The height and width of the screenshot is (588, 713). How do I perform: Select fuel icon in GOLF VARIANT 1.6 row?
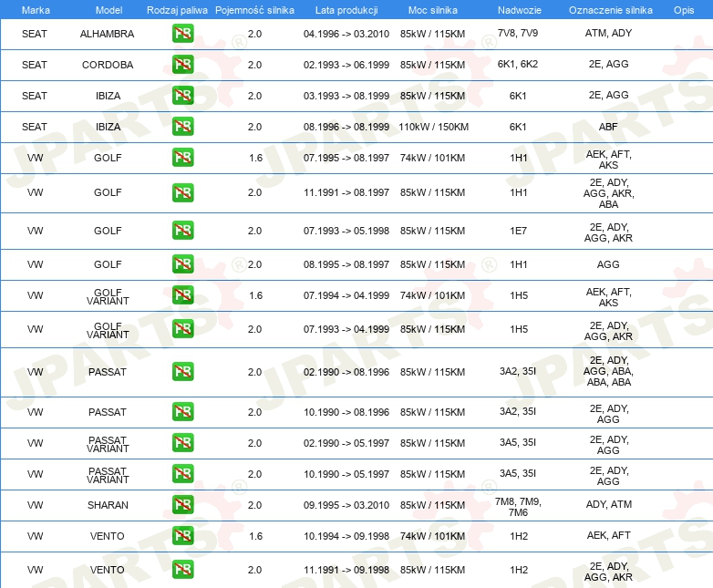[x=182, y=294]
